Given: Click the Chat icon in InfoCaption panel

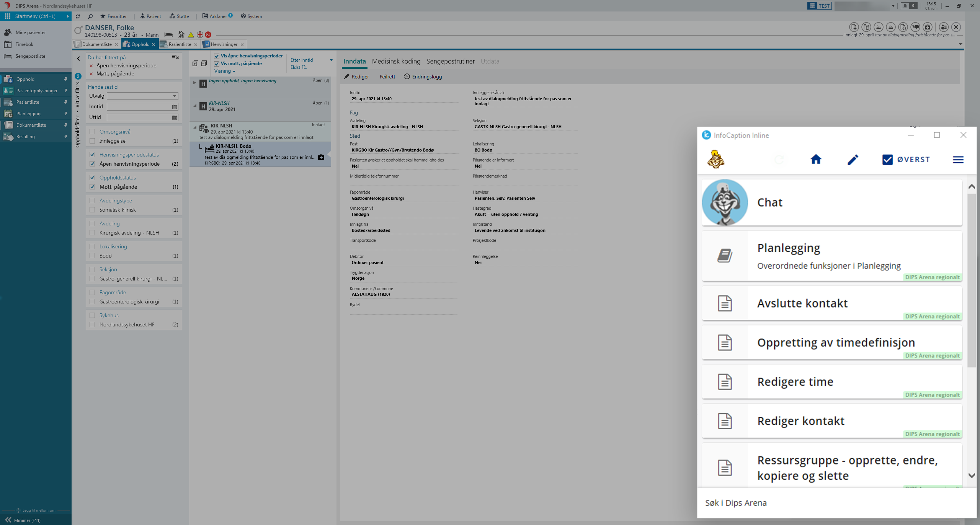Looking at the screenshot, I should tap(725, 202).
